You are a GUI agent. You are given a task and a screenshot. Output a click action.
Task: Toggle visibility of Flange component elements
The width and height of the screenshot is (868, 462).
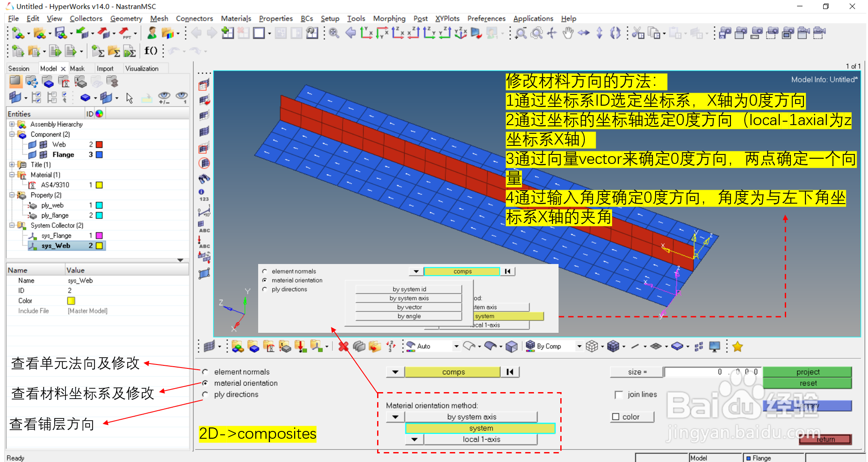coord(44,154)
